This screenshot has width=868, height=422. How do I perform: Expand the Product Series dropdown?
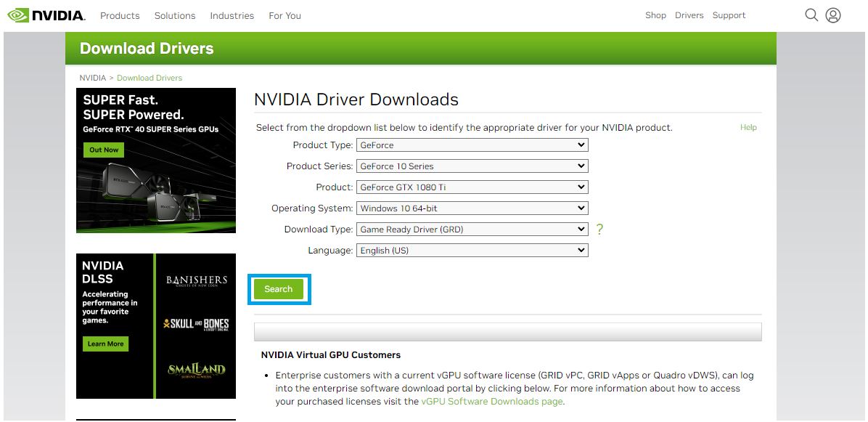(x=472, y=166)
